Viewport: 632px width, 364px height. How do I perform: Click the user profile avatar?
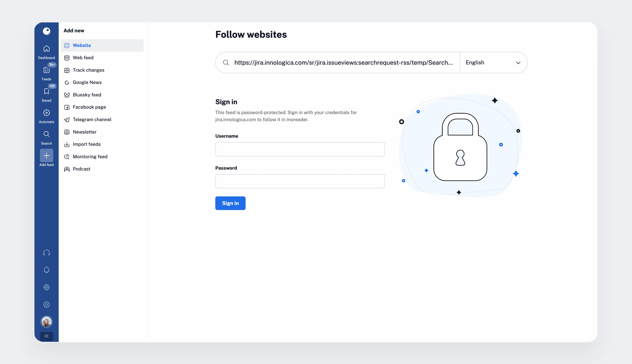[46, 322]
